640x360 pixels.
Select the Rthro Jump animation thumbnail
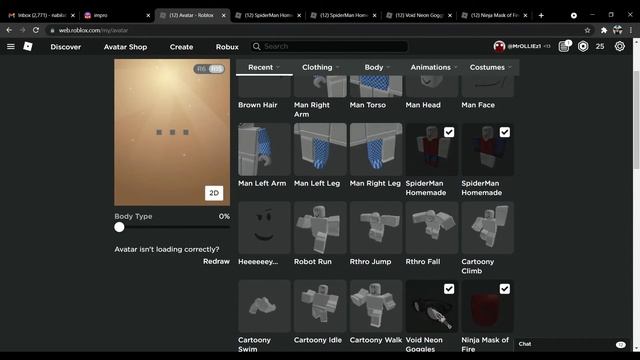376,227
